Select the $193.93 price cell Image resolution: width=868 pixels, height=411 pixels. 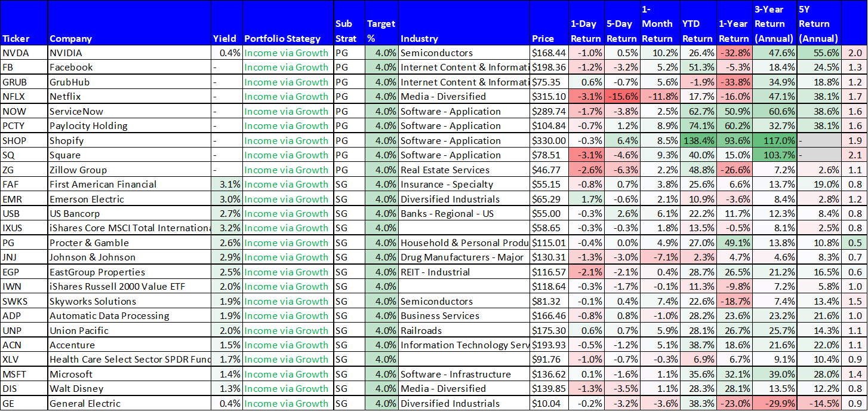coord(549,345)
